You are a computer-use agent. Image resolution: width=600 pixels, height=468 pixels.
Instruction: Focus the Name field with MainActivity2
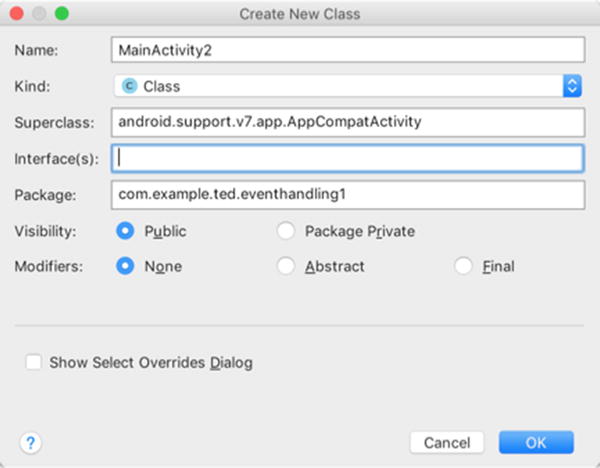click(348, 50)
